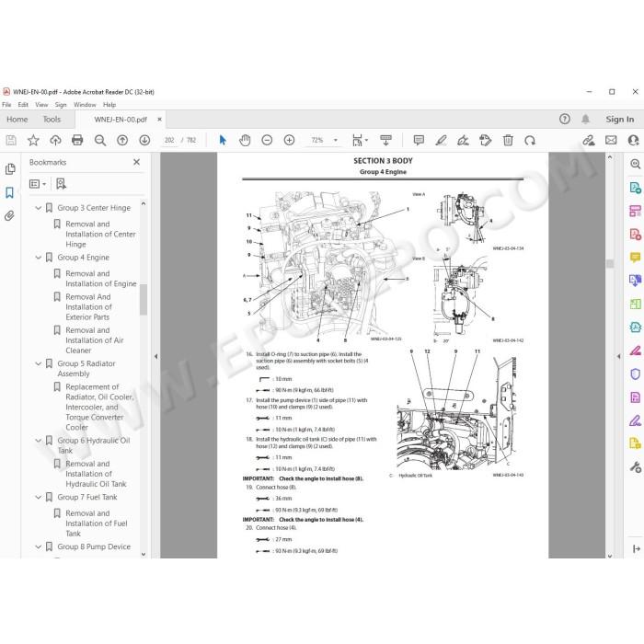Screen dimensions: 644x644
Task: Open Removal and Installation of Air Cleaner
Action: pyautogui.click(x=95, y=340)
